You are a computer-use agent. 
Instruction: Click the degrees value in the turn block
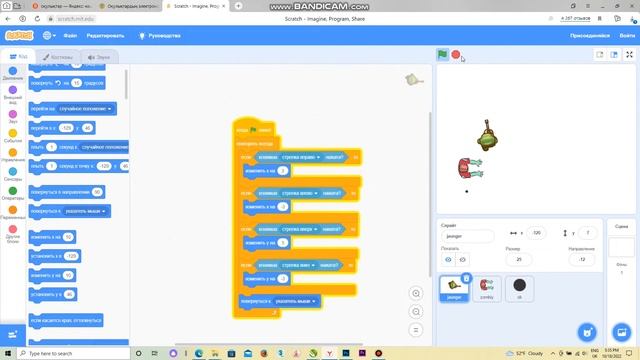(76, 83)
